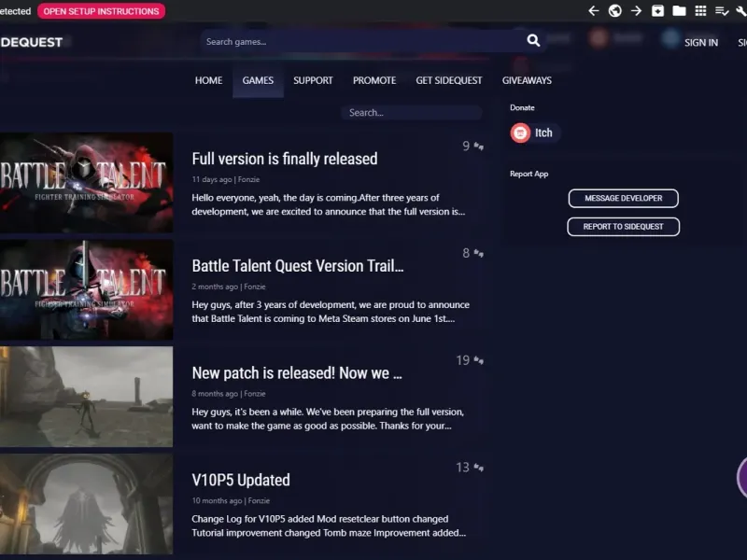This screenshot has height=560, width=747.
Task: Click thumbnail of V10P5 Updated post
Action: pyautogui.click(x=86, y=504)
